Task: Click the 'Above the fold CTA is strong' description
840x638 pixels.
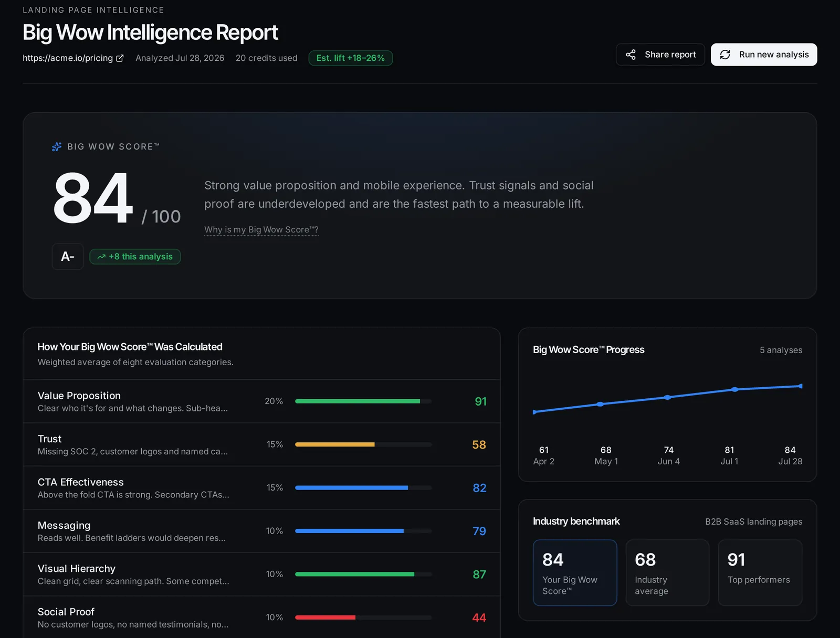Action: coord(133,495)
